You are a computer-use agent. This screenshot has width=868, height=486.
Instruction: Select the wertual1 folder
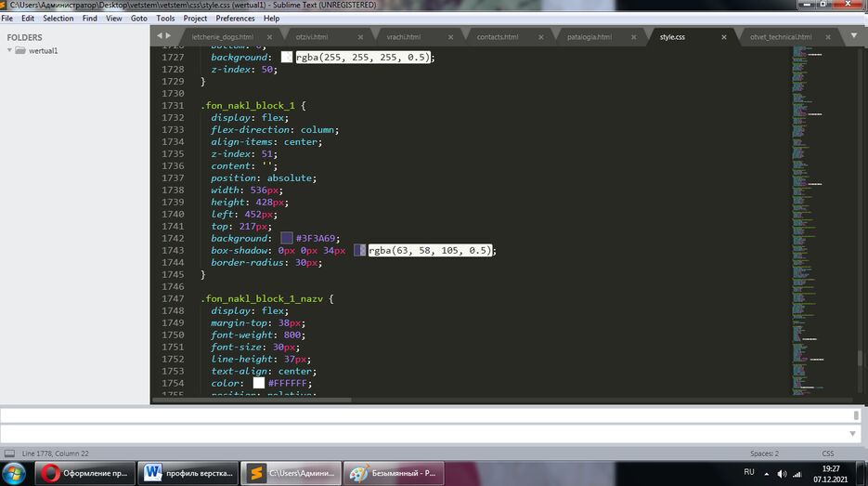click(x=44, y=50)
